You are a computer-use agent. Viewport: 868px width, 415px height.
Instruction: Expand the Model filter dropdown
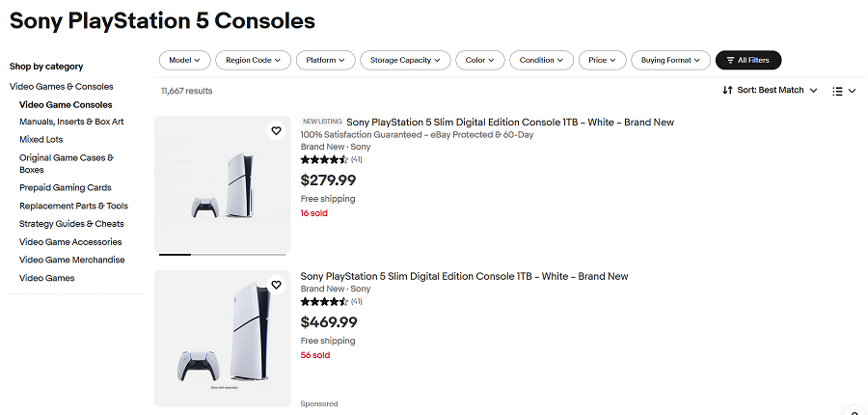[x=183, y=60]
